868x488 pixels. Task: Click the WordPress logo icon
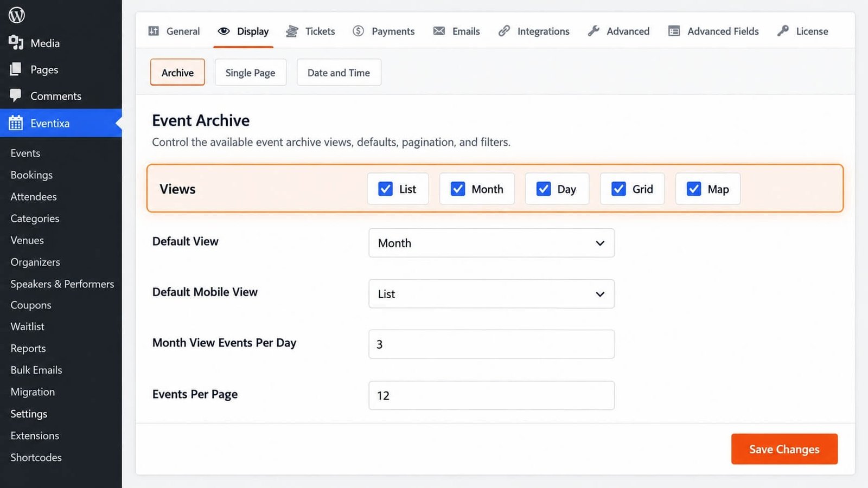tap(17, 15)
